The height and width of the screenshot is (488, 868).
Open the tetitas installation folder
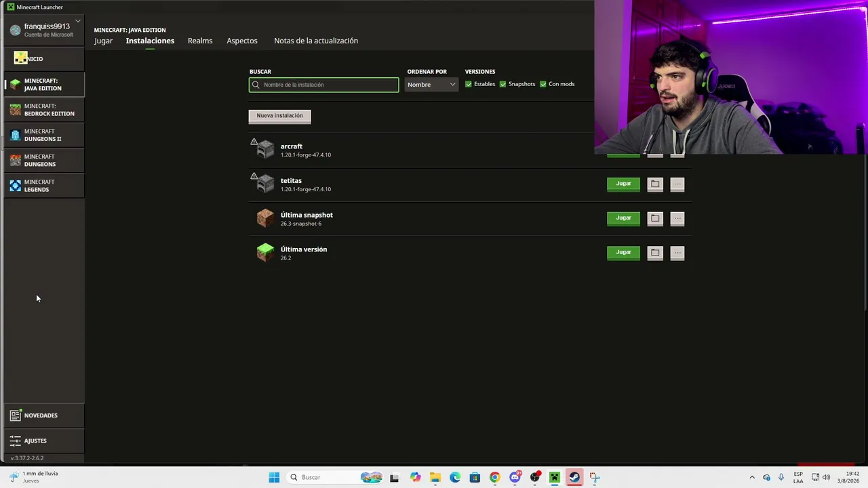pyautogui.click(x=655, y=184)
